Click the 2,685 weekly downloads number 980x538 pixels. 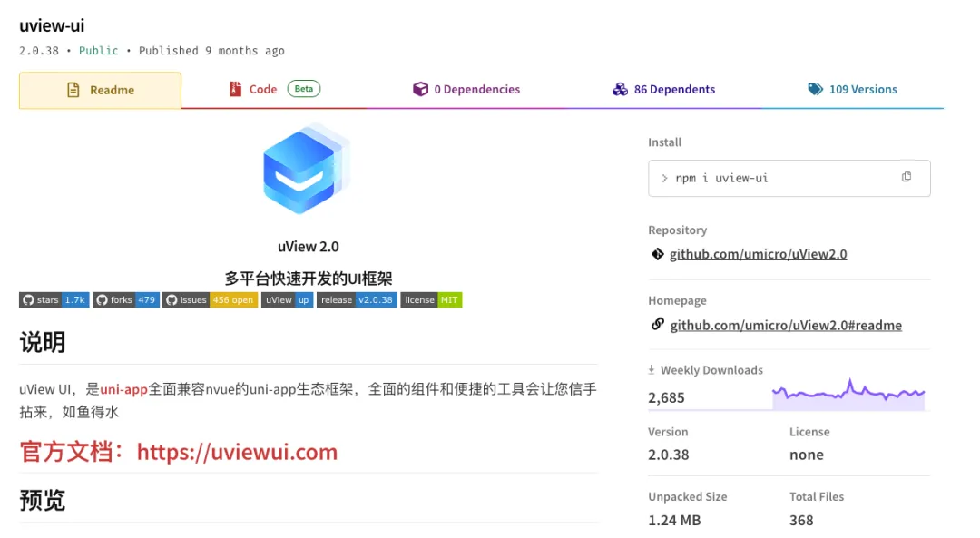point(666,397)
